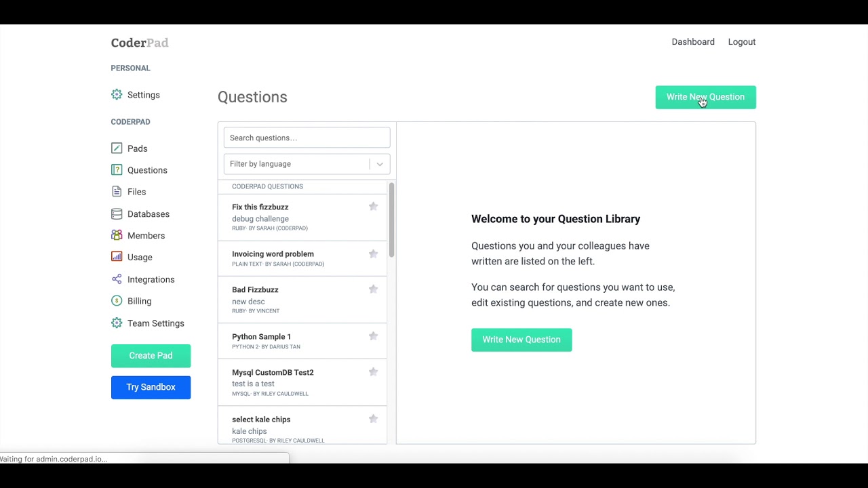This screenshot has height=488, width=868.
Task: Click the Billing dollar icon
Action: [x=117, y=301]
